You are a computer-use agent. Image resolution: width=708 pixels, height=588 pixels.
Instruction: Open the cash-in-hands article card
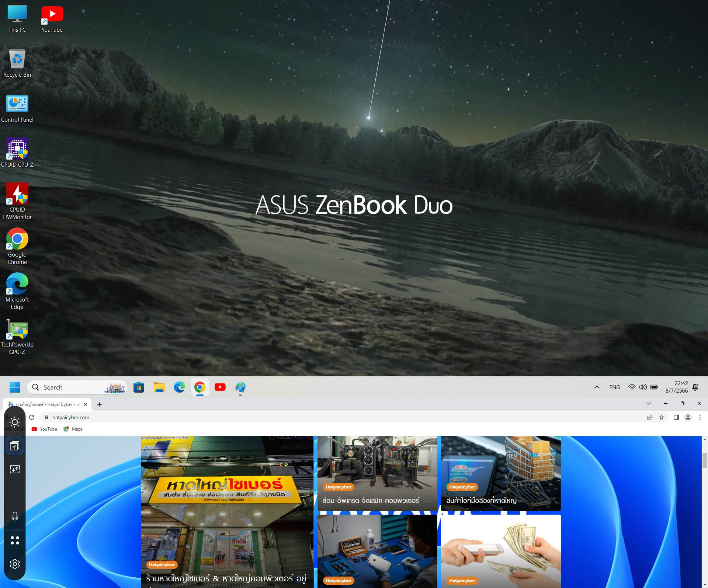coord(501,551)
